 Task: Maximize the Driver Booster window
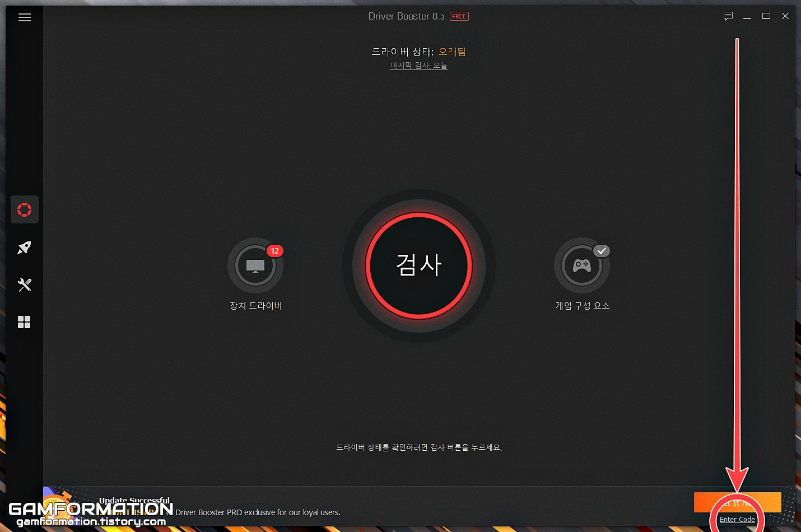(766, 16)
